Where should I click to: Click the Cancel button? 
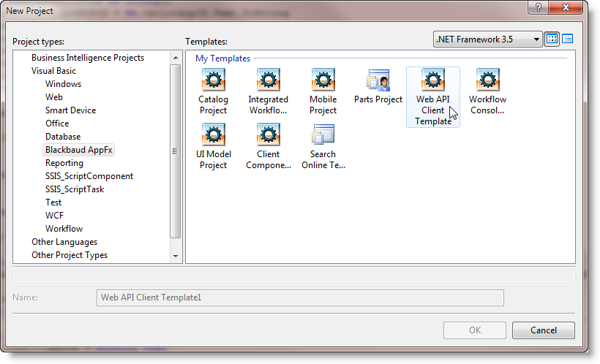tap(543, 330)
